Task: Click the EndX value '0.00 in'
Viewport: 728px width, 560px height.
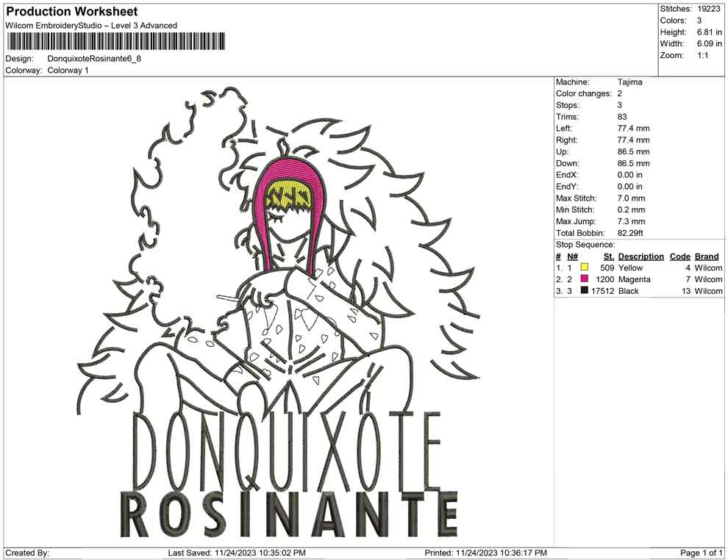Action: click(x=629, y=175)
